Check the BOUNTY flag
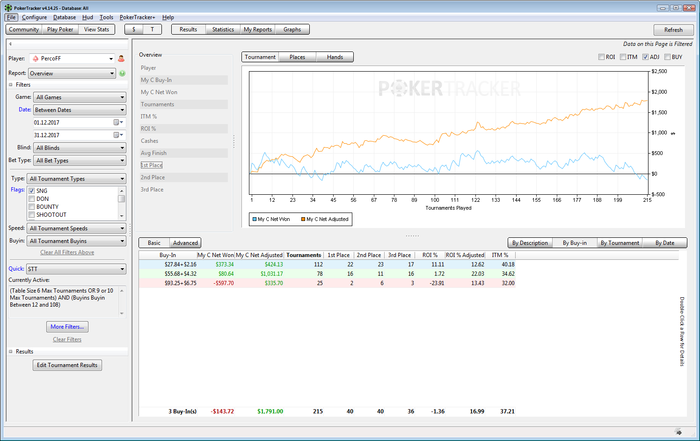 32,207
